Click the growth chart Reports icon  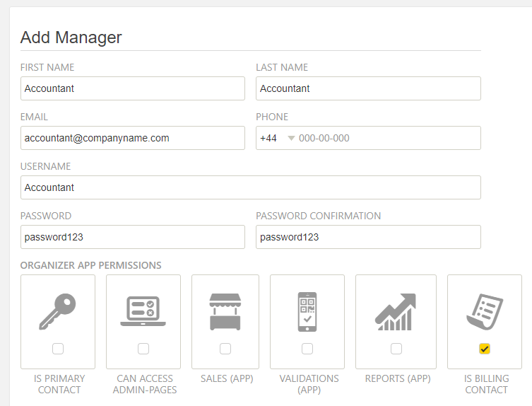396,311
